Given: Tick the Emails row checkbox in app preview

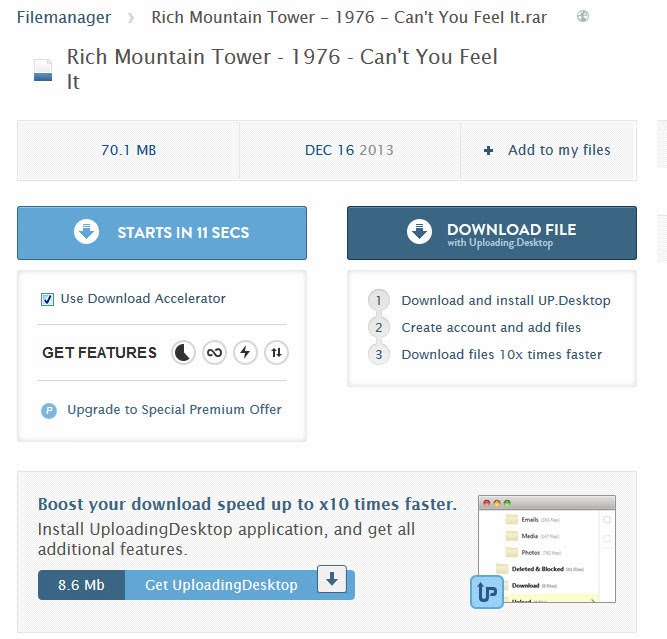Looking at the screenshot, I should pos(607,519).
